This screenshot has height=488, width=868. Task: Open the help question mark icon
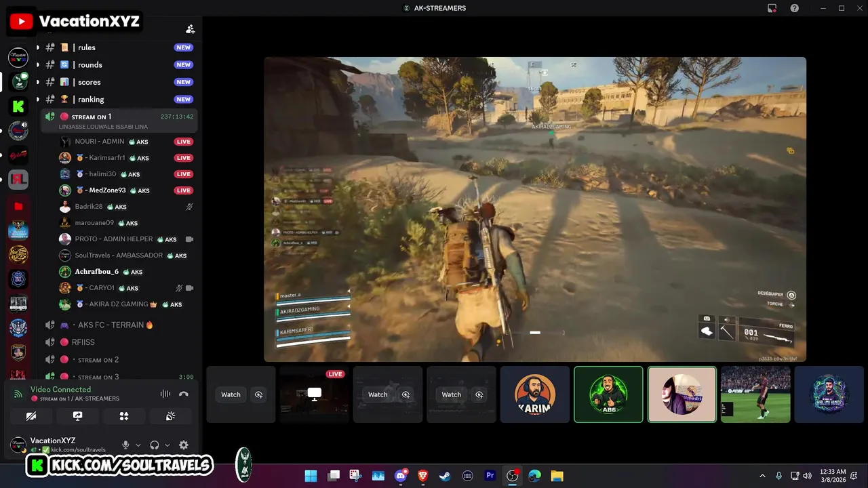[x=794, y=8]
